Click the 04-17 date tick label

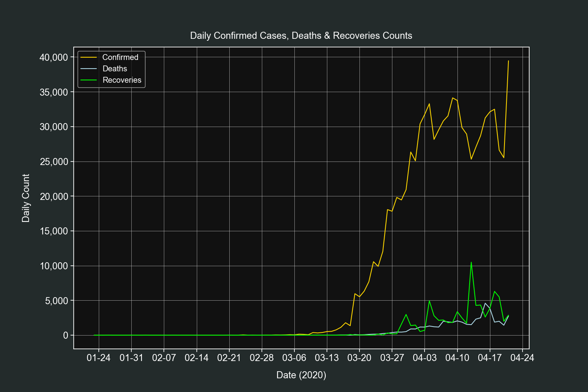[490, 358]
